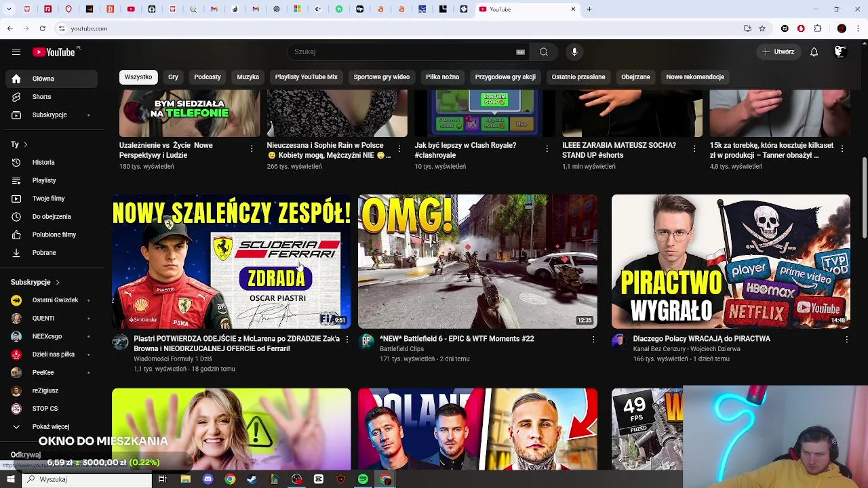The height and width of the screenshot is (488, 868).
Task: Expand the Ty section chevron
Action: (x=26, y=144)
